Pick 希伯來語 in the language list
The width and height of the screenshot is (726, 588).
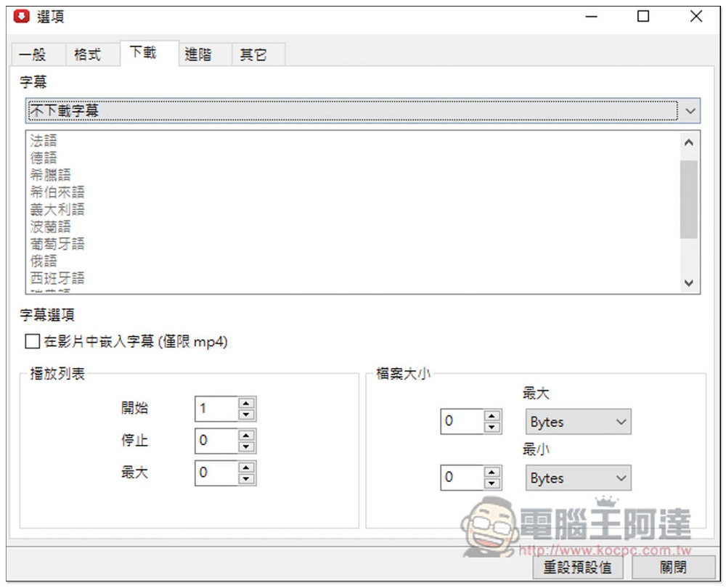pos(57,192)
